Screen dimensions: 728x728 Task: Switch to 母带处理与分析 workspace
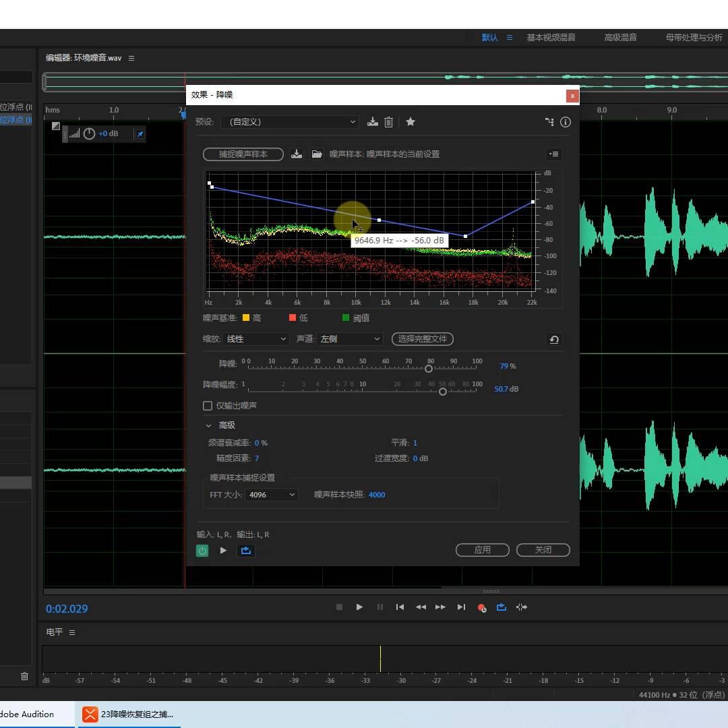click(694, 38)
